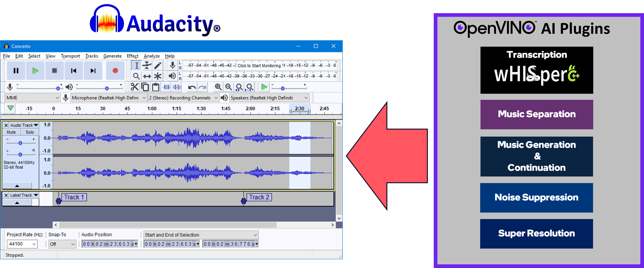Click the Trim Audio icon
The width and height of the screenshot is (644, 268).
click(x=166, y=87)
